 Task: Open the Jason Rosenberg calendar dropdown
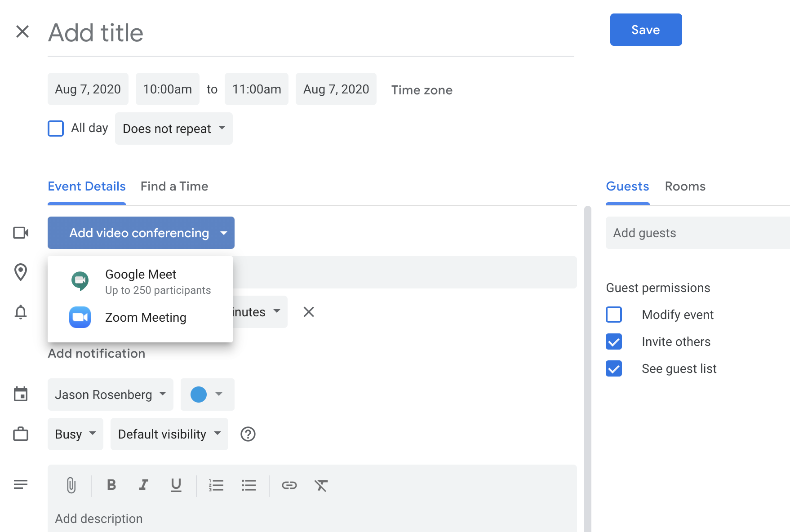[x=111, y=395]
